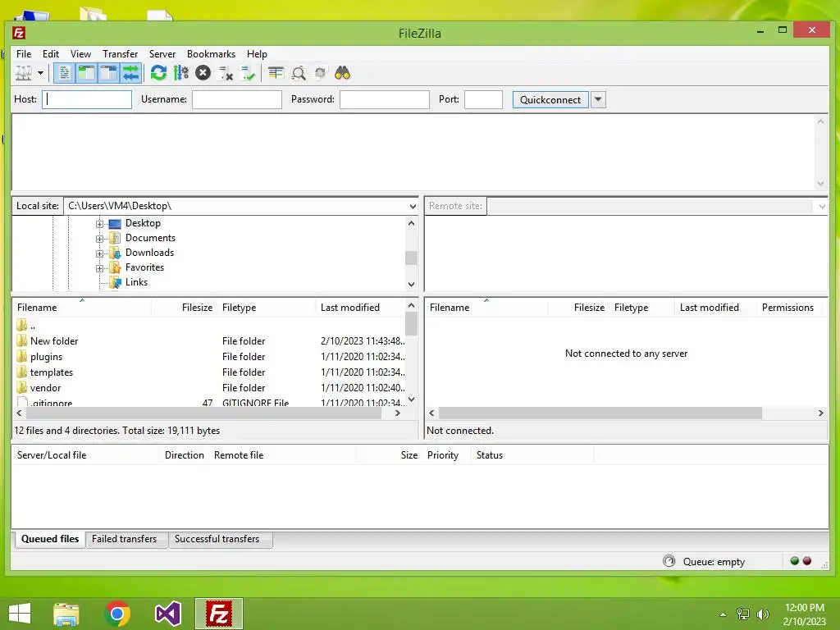The height and width of the screenshot is (630, 840).
Task: Open the Windows Start button
Action: tap(20, 614)
